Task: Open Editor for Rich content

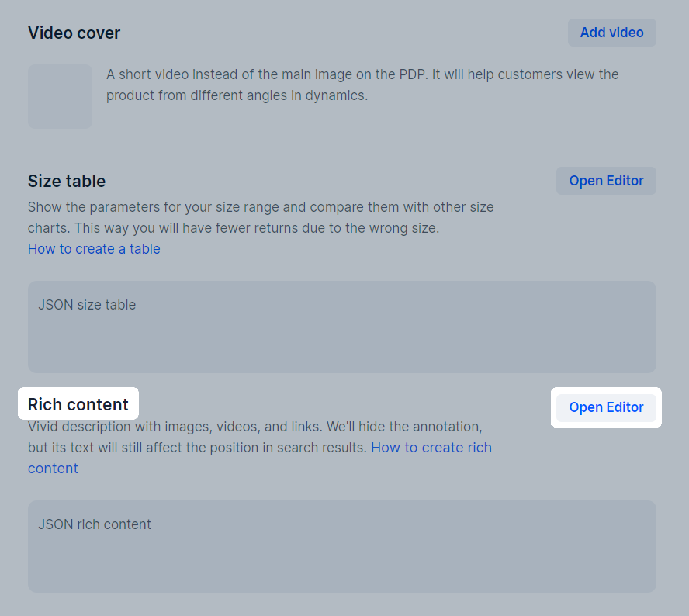Action: point(606,407)
